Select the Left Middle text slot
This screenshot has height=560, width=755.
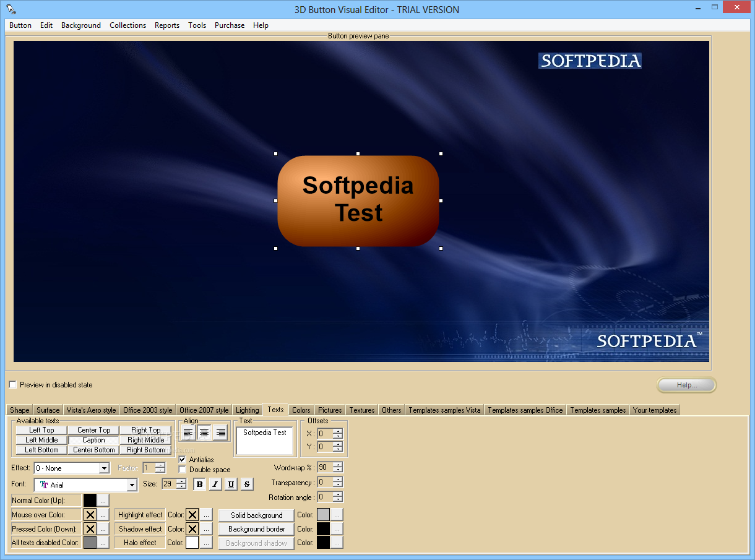tap(42, 440)
